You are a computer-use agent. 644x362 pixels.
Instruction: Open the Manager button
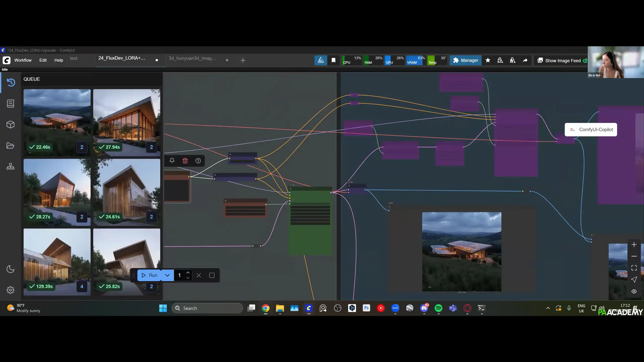coord(466,60)
